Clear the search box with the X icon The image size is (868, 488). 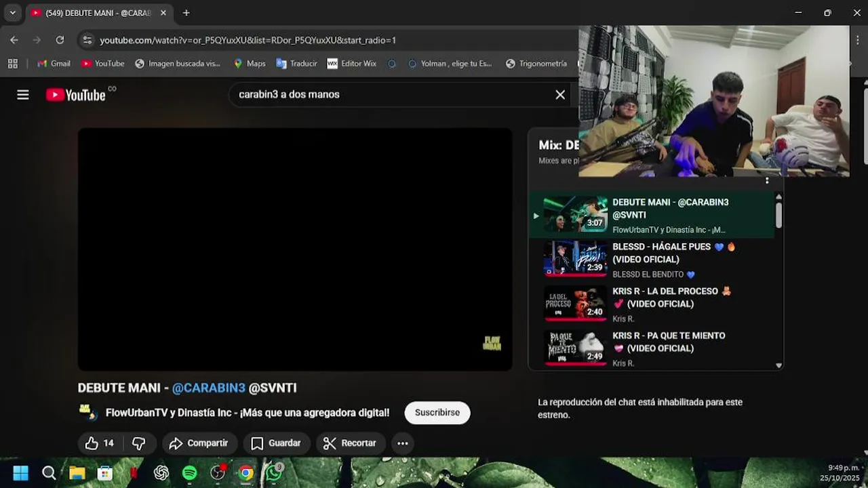coord(560,95)
